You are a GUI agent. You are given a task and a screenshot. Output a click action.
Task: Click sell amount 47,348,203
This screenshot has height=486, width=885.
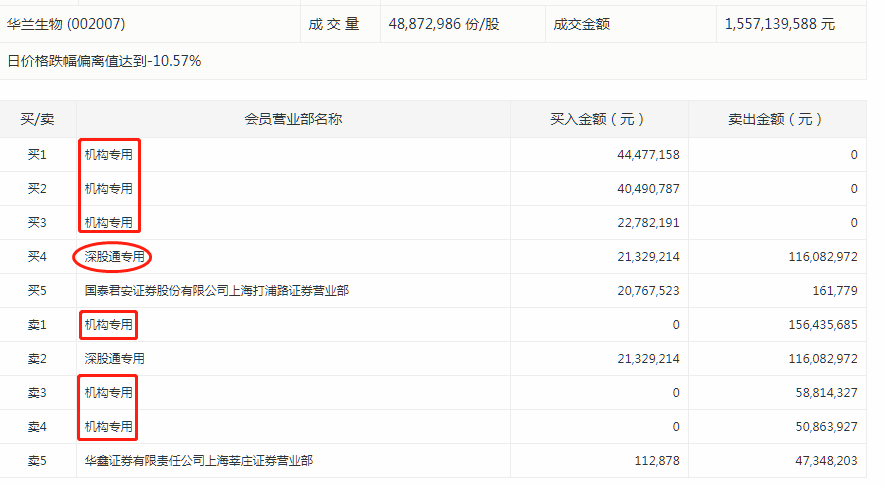[826, 461]
